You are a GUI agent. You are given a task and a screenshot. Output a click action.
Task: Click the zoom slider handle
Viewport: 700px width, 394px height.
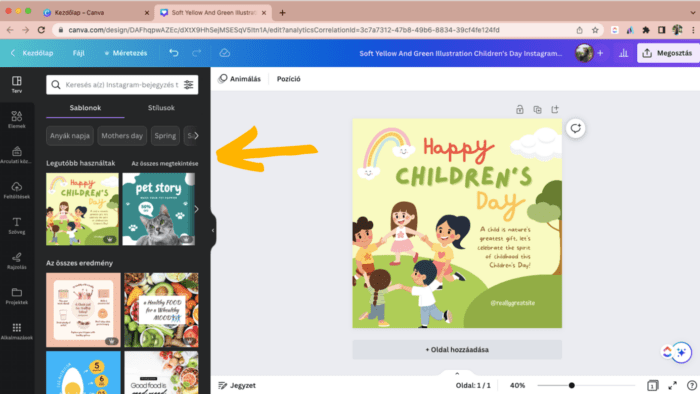pos(571,386)
